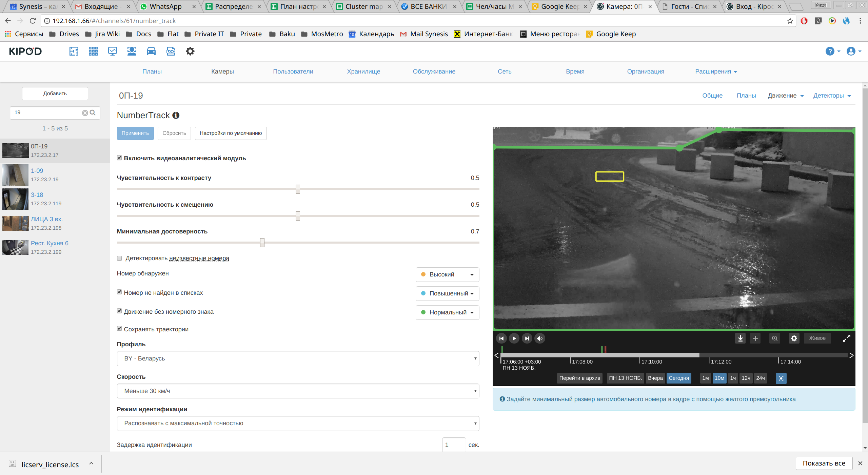The image size is (868, 475).
Task: Click 'Перейти в архив' button
Action: [x=579, y=378]
